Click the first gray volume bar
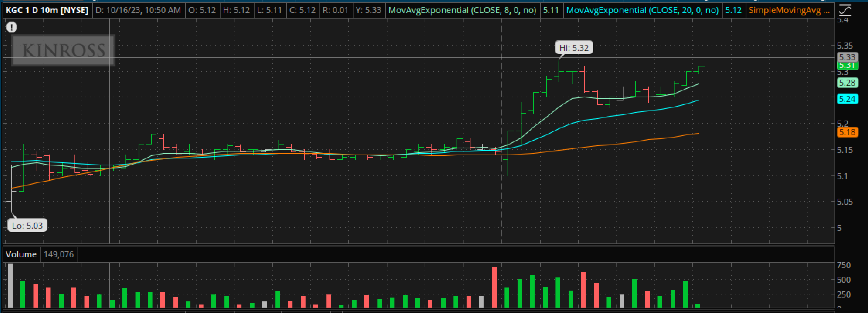 click(11, 286)
